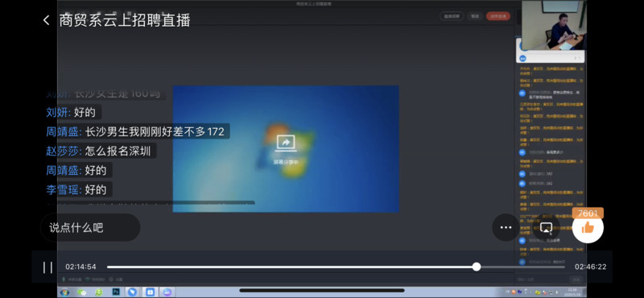Click the Windows Start orb
This screenshot has height=298, width=644.
click(x=64, y=292)
